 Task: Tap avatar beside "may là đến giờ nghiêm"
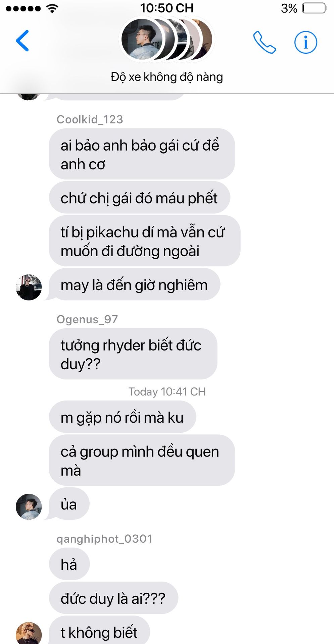[29, 287]
